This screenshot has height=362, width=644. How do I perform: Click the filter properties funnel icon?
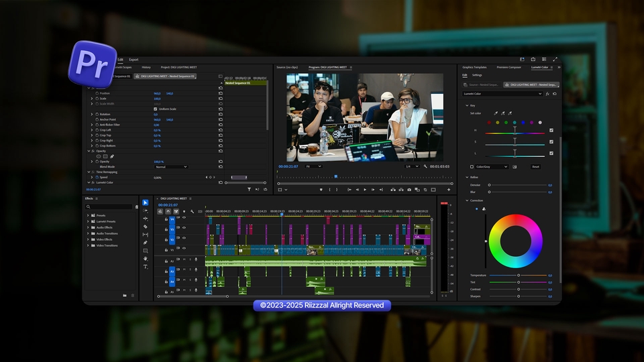click(x=249, y=189)
